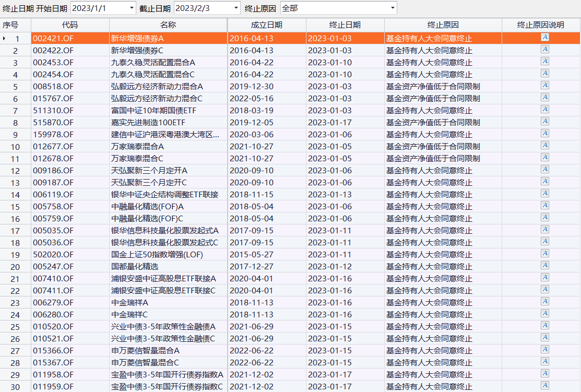The image size is (581, 392).
Task: Click establishment date 2017-12-27
Action: click(x=252, y=266)
